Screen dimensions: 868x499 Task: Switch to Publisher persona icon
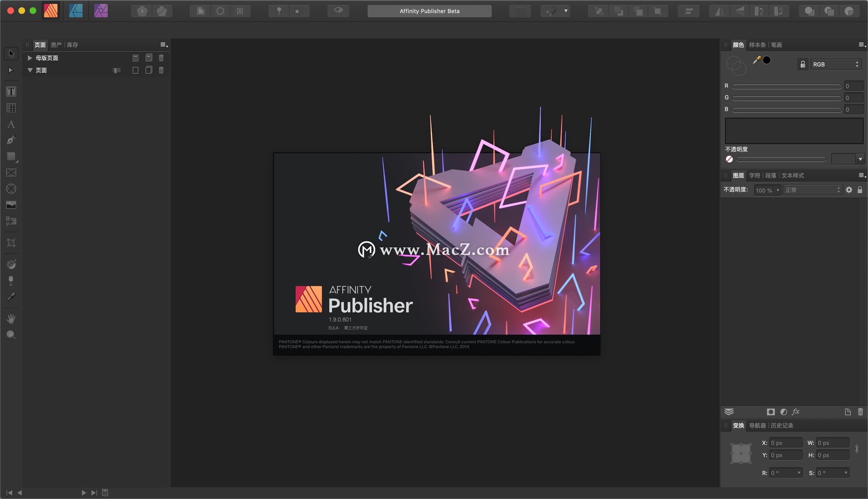coord(51,11)
